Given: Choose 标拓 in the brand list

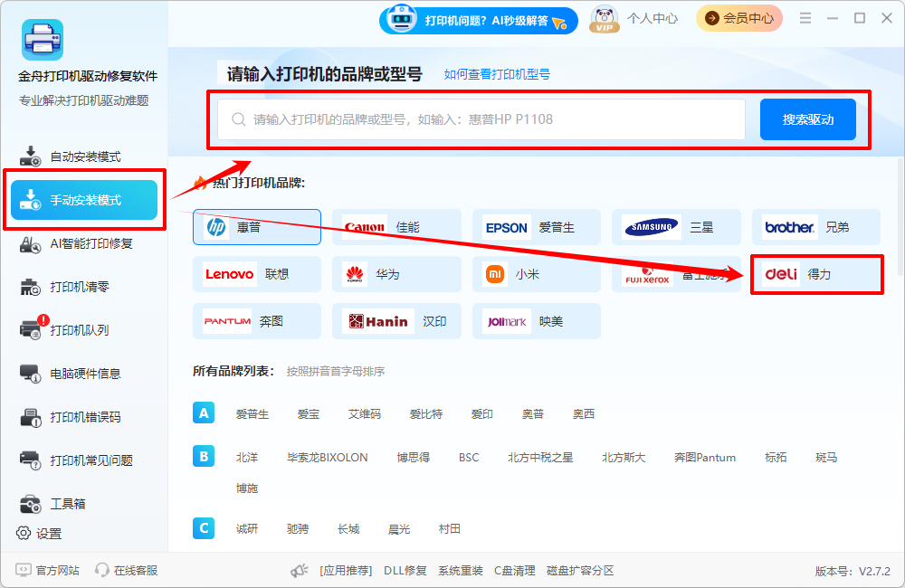Looking at the screenshot, I should point(776,457).
